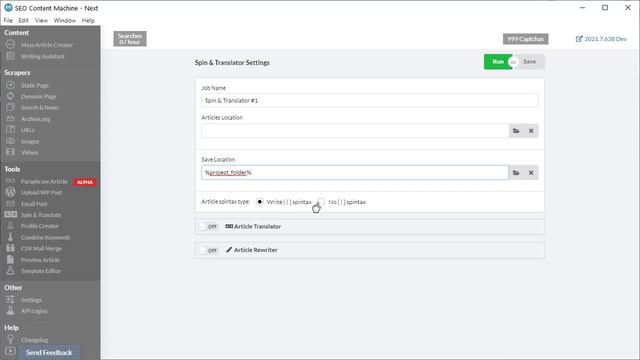Select No [ | ] spintax radio option
The width and height of the screenshot is (640, 360).
tap(322, 202)
